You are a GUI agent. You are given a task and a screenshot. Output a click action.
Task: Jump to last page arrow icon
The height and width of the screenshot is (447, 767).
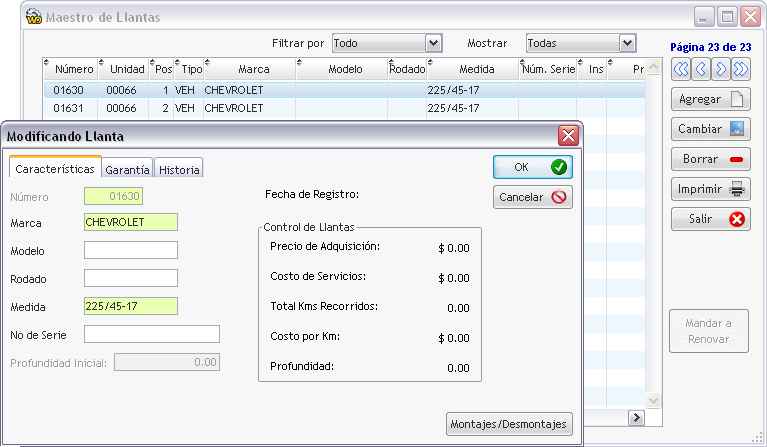tap(741, 69)
